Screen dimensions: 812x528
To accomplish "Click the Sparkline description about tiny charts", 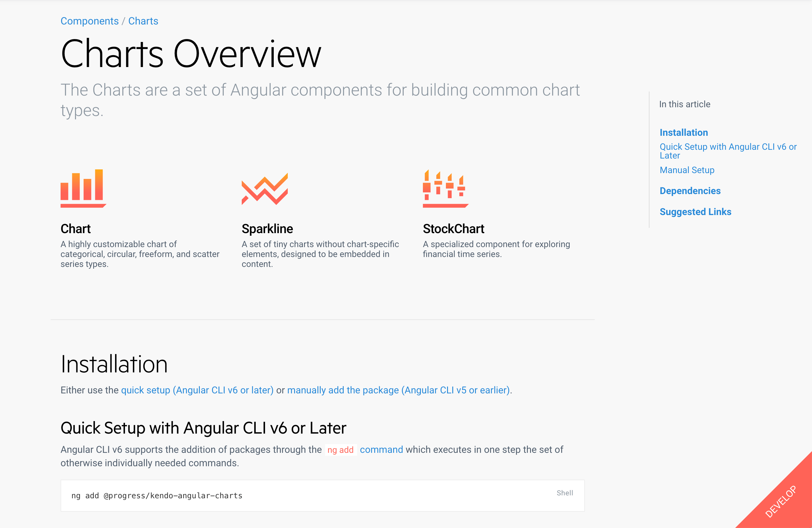I will [x=320, y=254].
